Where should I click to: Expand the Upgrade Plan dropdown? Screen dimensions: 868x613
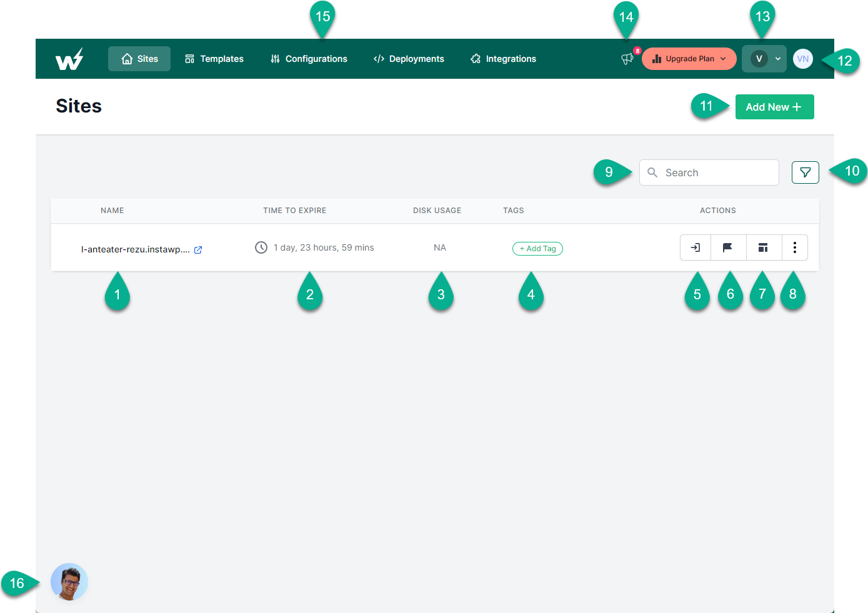(x=689, y=58)
